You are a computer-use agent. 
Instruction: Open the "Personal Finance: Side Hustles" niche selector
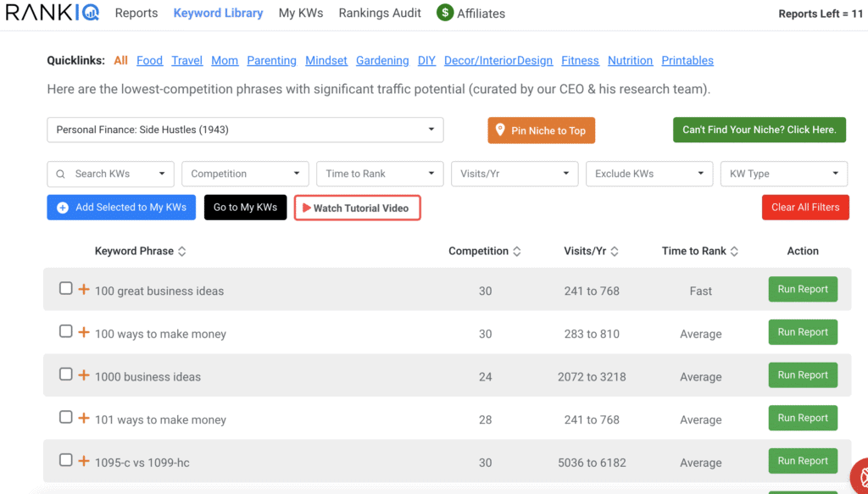(245, 130)
